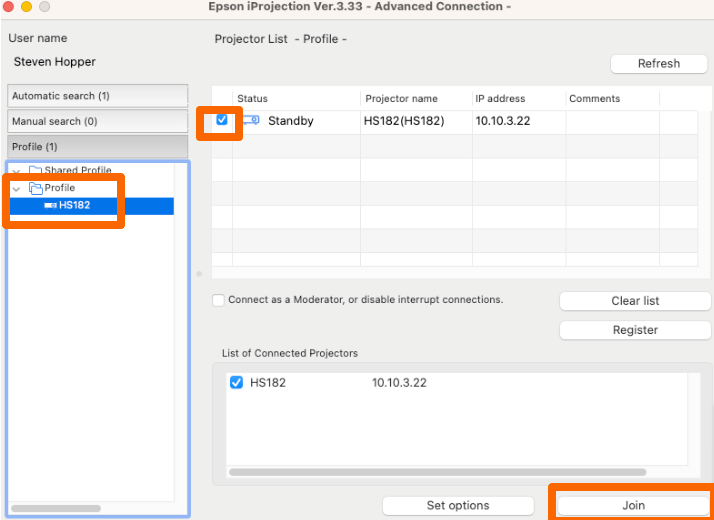Click the Profile folder icon in tree

[36, 188]
